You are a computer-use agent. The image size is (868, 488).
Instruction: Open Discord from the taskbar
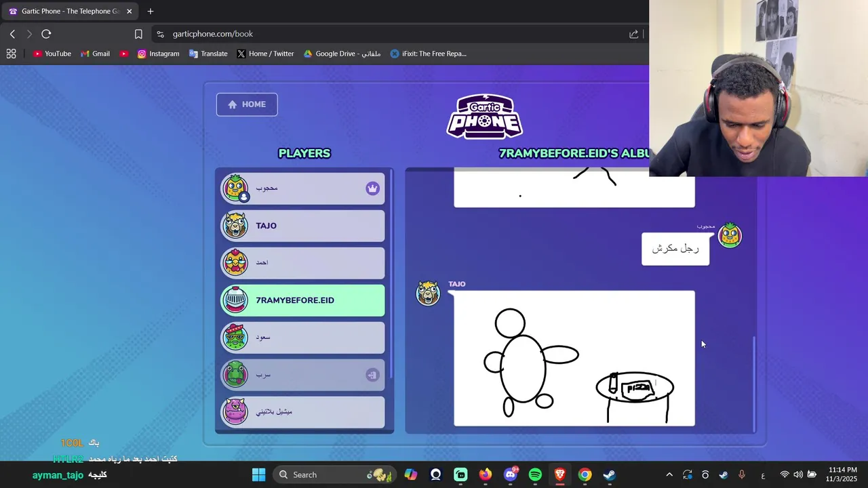(511, 474)
